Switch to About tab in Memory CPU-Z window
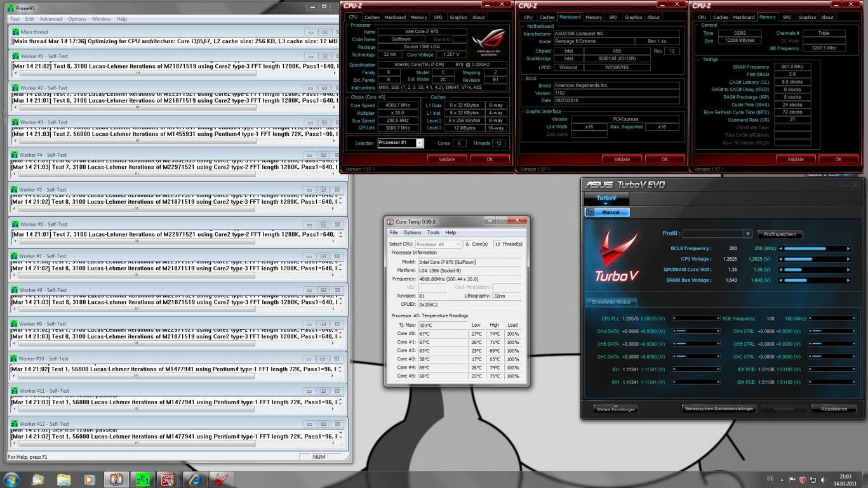The image size is (868, 488). tap(827, 17)
